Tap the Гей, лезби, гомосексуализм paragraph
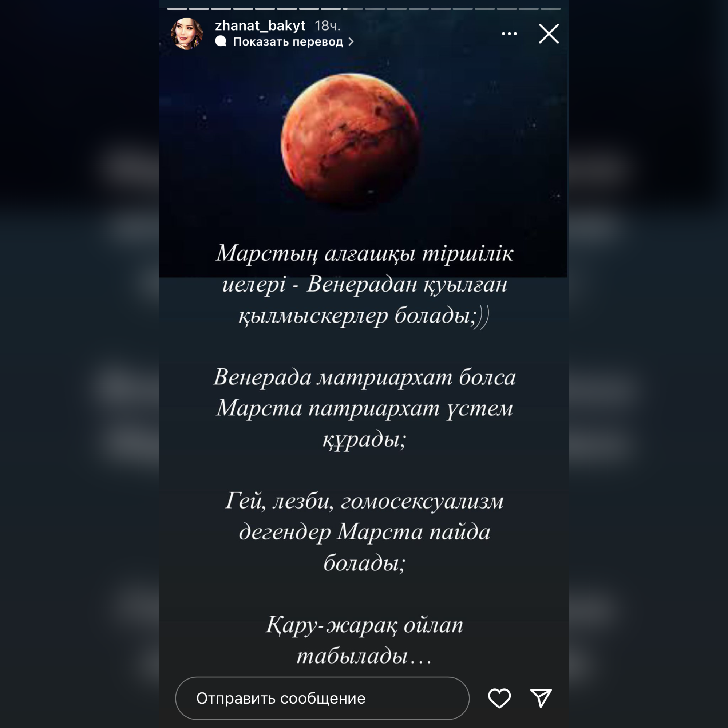728x728 pixels. click(364, 532)
